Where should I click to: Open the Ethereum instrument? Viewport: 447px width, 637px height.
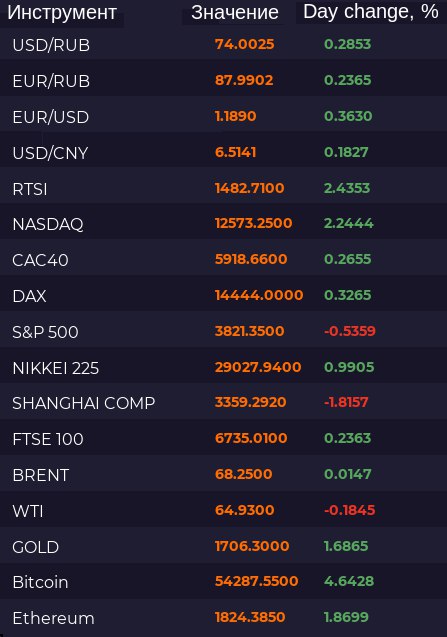pyautogui.click(x=53, y=618)
